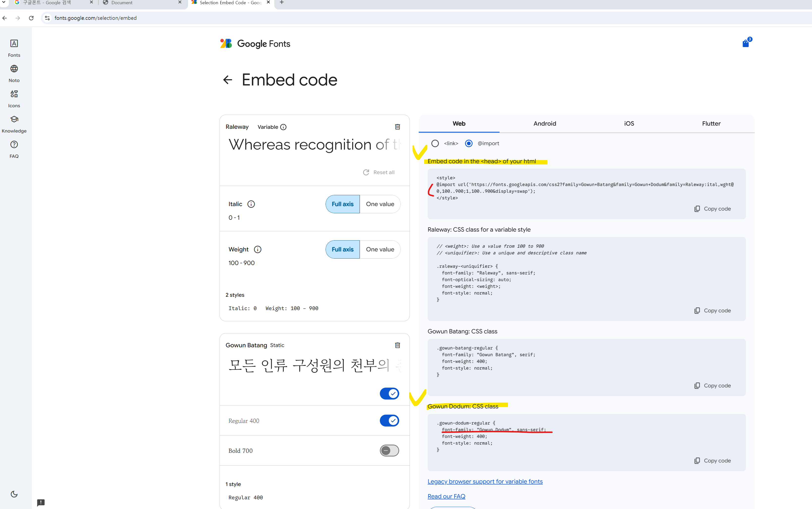Close the Selection Embed Code tab

tap(268, 2)
